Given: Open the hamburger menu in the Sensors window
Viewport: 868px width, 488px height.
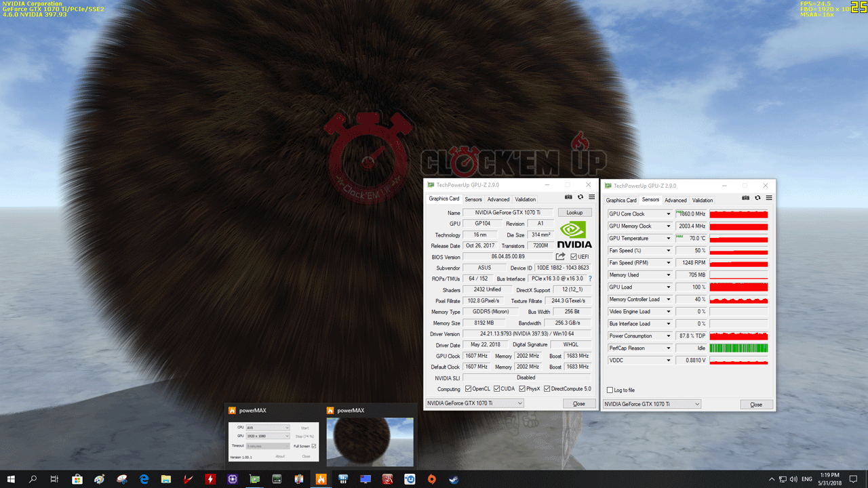Looking at the screenshot, I should click(768, 198).
